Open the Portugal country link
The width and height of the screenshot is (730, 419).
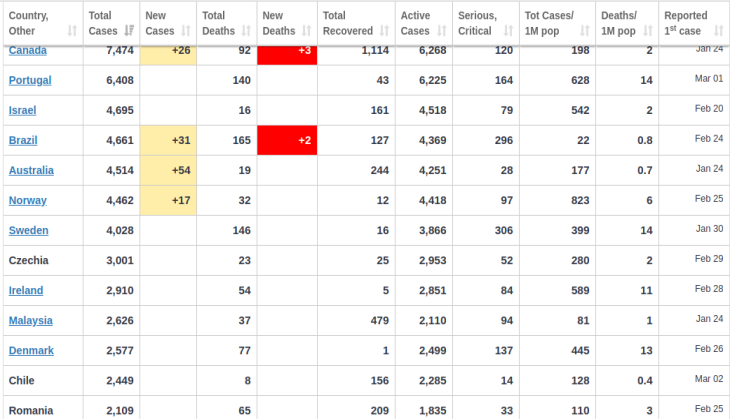point(30,80)
